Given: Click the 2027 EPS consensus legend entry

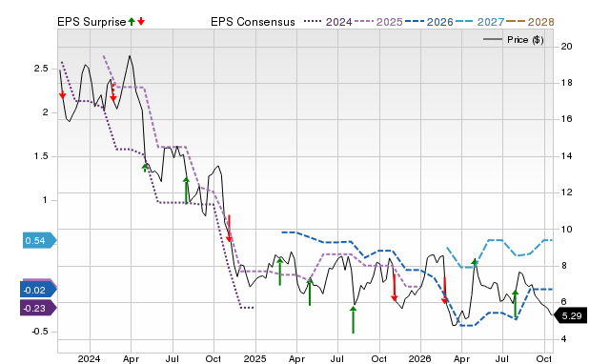Looking at the screenshot, I should coord(479,22).
